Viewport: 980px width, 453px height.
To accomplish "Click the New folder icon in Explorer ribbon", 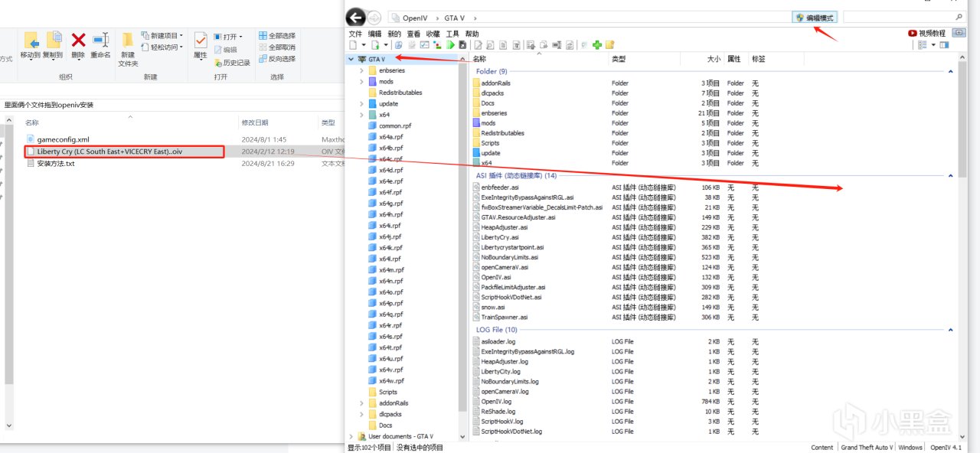I will tap(128, 40).
